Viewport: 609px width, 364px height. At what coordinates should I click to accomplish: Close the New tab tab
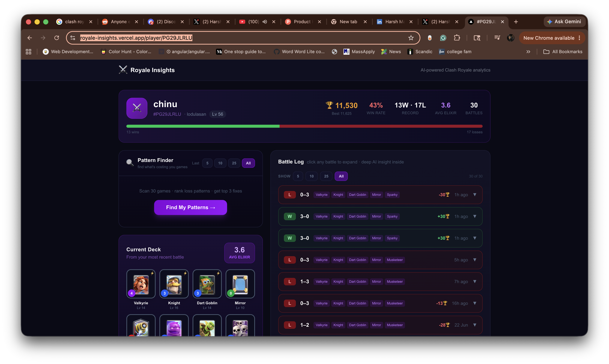[x=365, y=22]
